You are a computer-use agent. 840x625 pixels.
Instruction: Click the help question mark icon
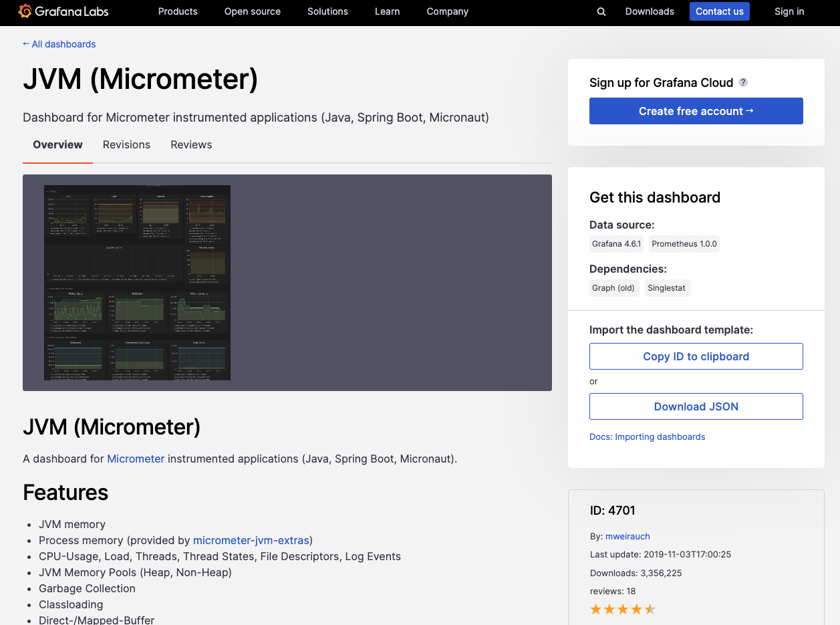(x=743, y=82)
